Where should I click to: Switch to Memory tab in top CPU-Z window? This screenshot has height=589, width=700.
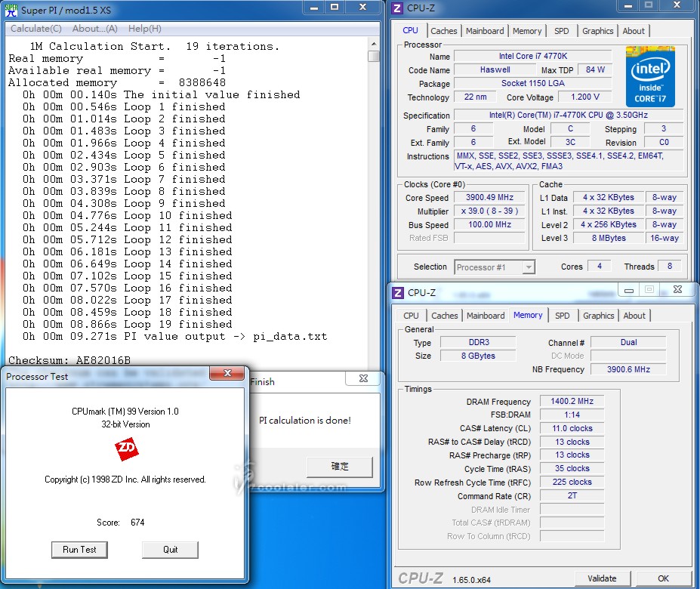(x=527, y=31)
